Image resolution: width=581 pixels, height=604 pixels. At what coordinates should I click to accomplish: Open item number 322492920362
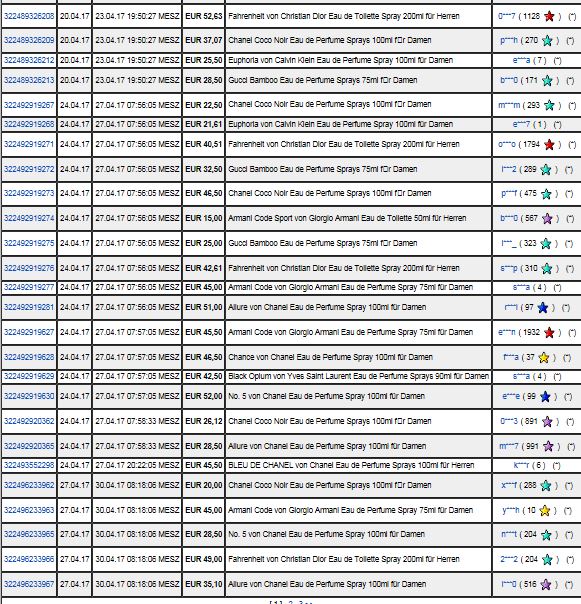point(29,421)
